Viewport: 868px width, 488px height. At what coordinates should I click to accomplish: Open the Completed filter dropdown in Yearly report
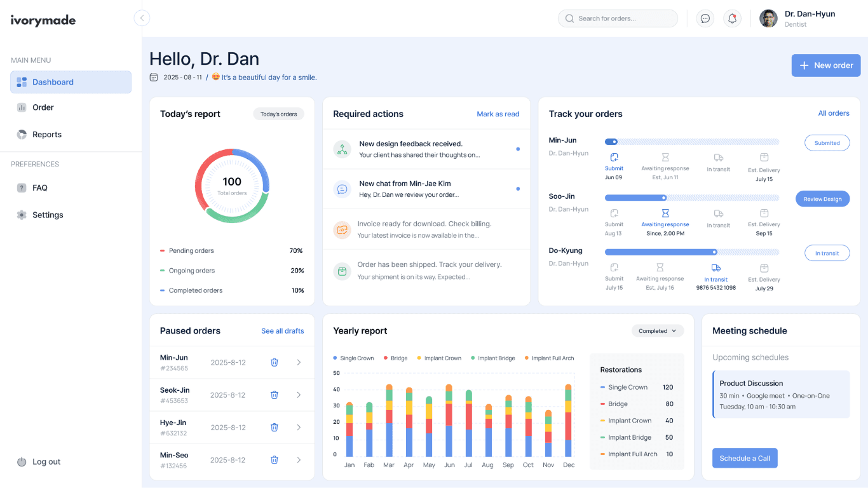[658, 330]
